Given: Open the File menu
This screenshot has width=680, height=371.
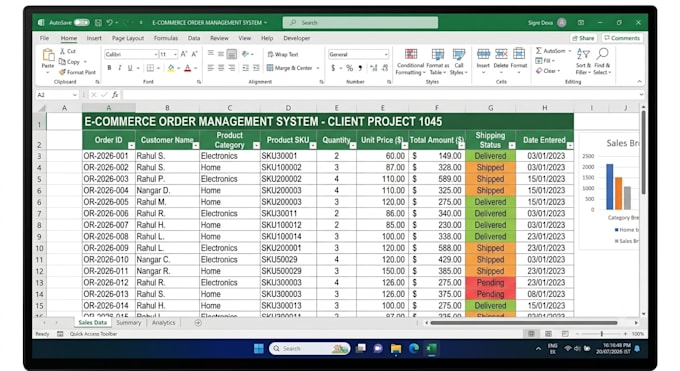Looking at the screenshot, I should [x=44, y=38].
